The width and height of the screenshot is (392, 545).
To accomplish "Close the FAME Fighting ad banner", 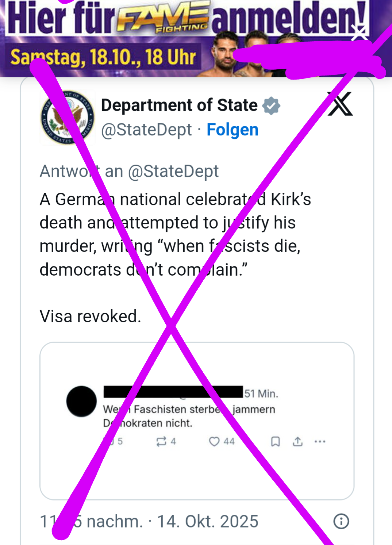I will tap(359, 33).
